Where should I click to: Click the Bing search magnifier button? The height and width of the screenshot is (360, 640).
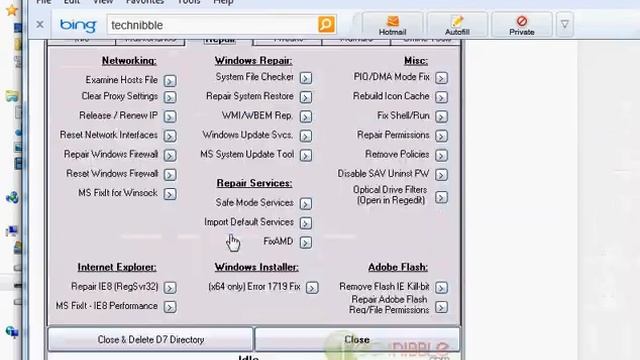326,24
